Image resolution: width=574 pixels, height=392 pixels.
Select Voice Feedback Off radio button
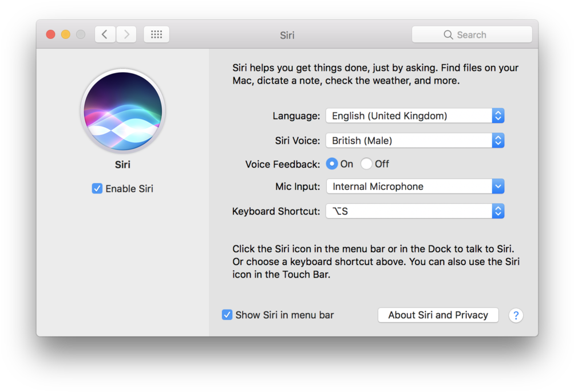click(366, 164)
